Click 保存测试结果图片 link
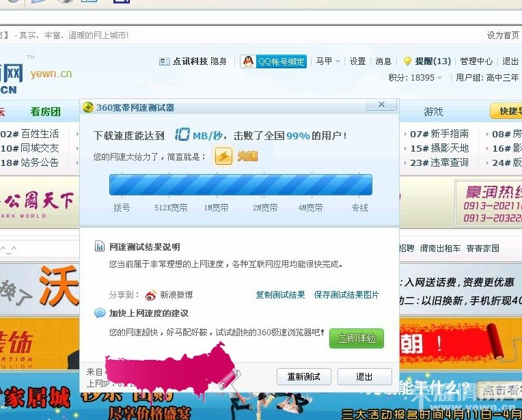This screenshot has width=522, height=420. point(346,295)
